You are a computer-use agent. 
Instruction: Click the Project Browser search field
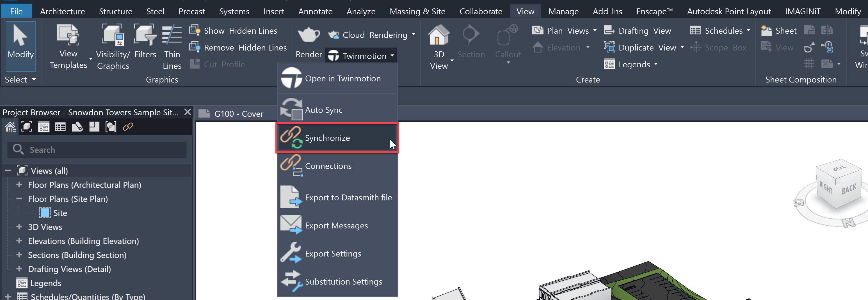click(x=97, y=150)
